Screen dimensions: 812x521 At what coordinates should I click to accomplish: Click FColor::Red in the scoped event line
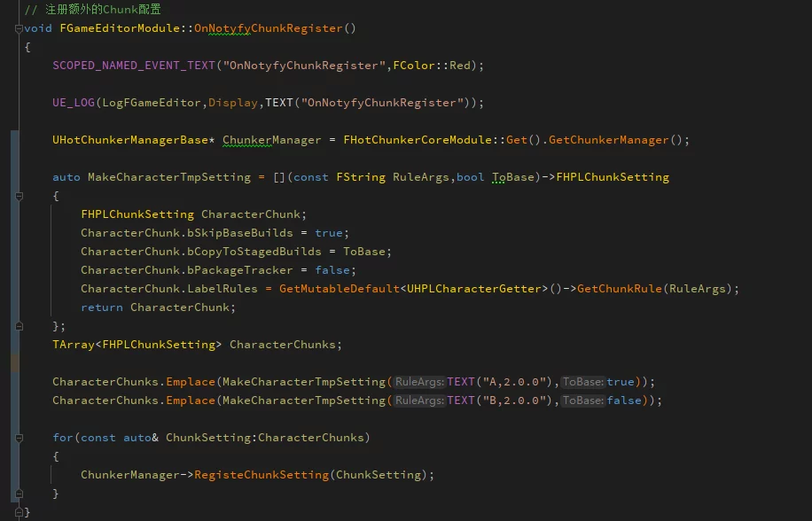coord(432,66)
